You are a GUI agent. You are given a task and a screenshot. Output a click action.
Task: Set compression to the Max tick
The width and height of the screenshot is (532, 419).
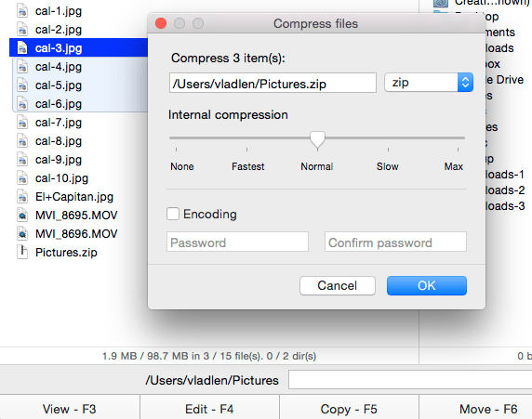click(458, 150)
